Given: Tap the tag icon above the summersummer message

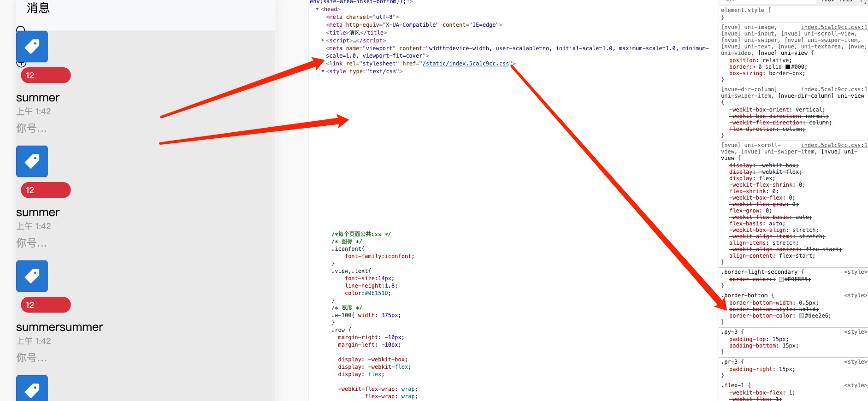Looking at the screenshot, I should coord(32,276).
